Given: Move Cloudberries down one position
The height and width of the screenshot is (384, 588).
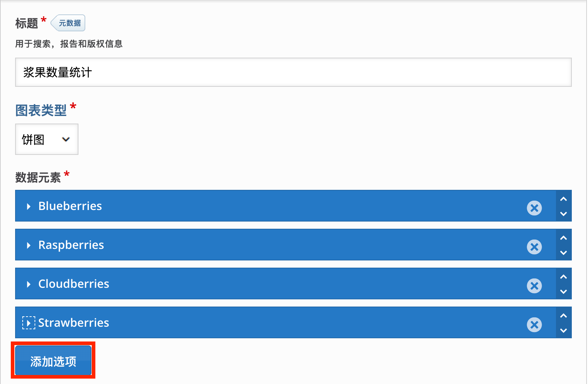Looking at the screenshot, I should 564,291.
